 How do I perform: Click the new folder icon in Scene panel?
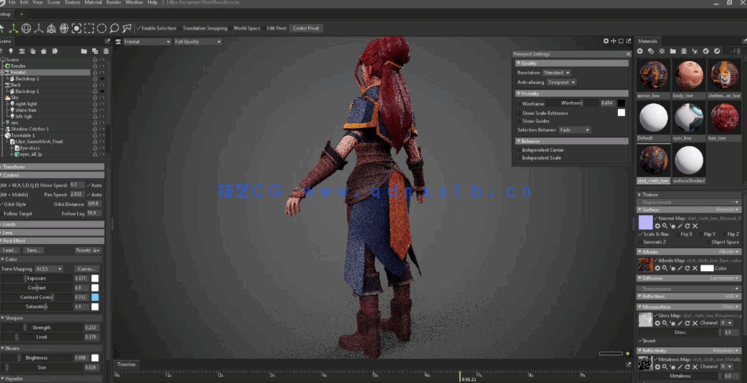(x=84, y=51)
